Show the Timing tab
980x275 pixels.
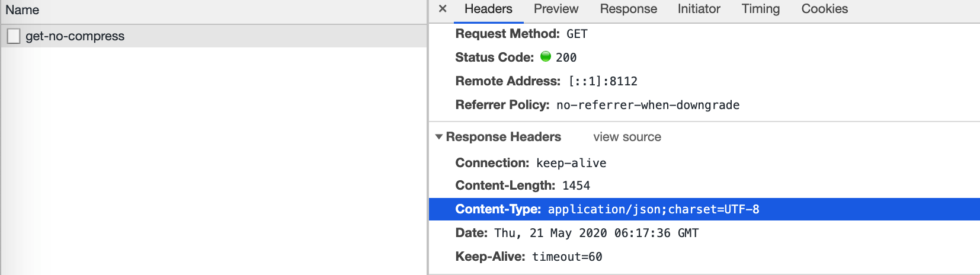pos(760,9)
